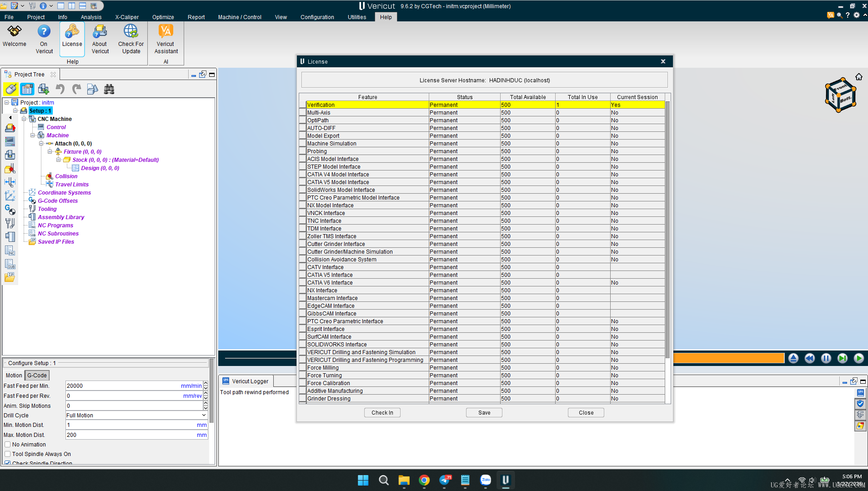
Task: Open the File menu
Action: pyautogui.click(x=9, y=17)
